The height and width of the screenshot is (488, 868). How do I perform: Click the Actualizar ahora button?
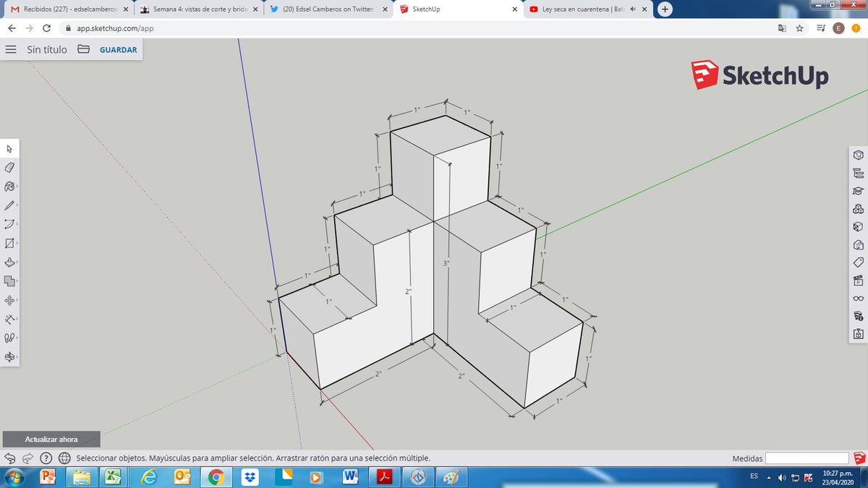(51, 439)
